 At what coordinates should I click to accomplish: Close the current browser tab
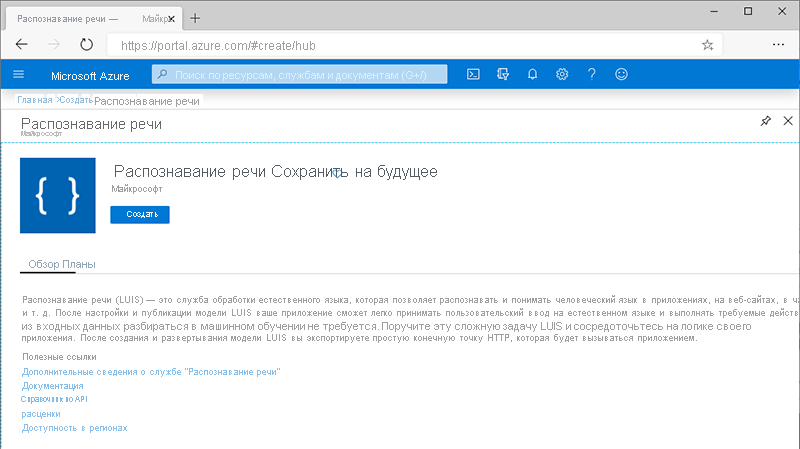171,19
